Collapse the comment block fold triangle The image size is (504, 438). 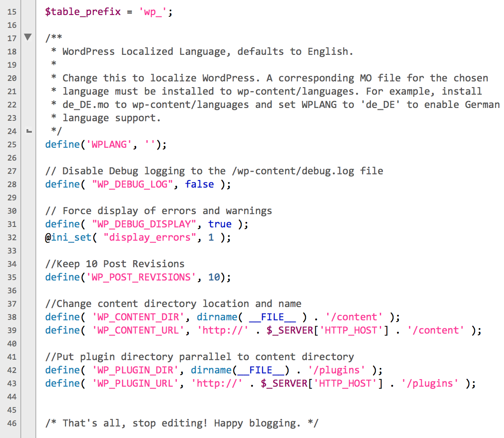click(x=28, y=37)
